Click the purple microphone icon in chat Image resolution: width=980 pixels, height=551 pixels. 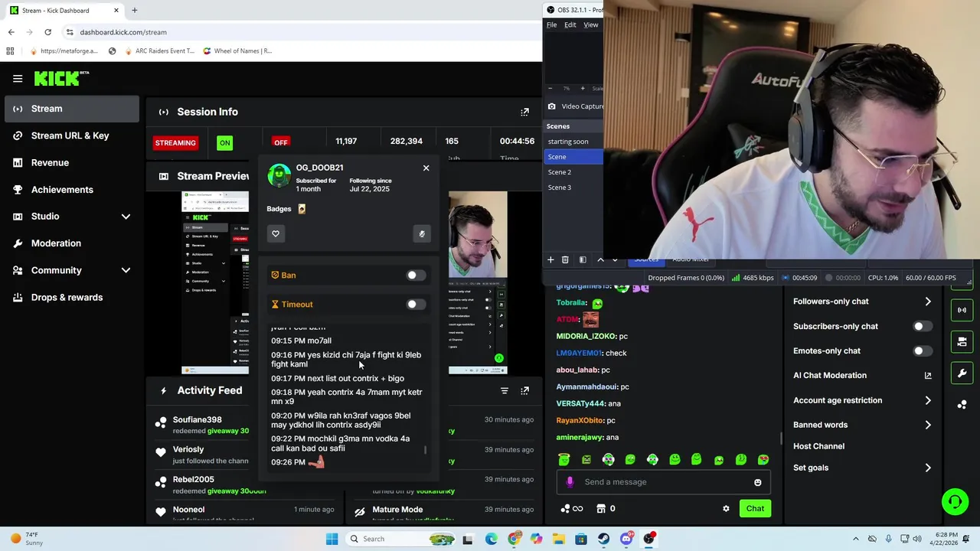point(570,482)
